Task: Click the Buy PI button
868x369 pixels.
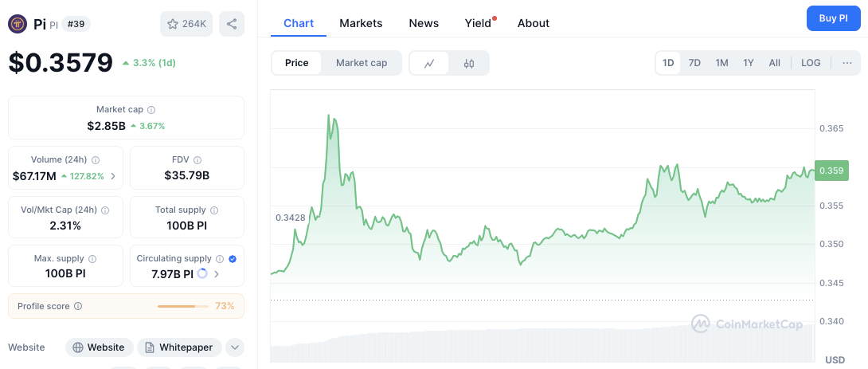Action: pos(833,18)
